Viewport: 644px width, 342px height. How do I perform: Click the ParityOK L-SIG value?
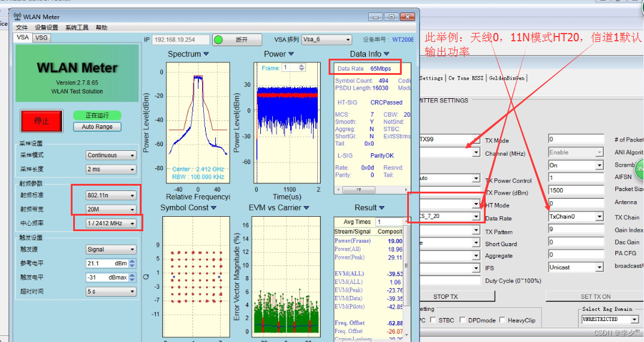[x=382, y=156]
